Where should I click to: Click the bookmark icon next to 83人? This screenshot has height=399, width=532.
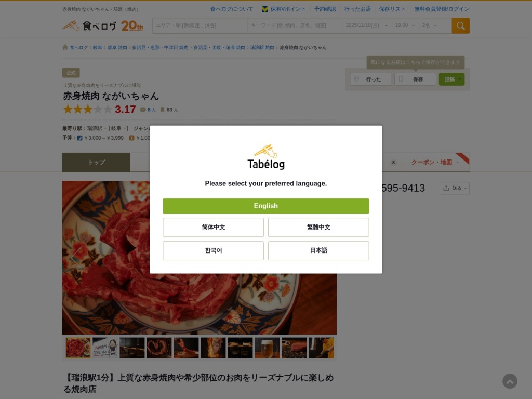pyautogui.click(x=162, y=110)
